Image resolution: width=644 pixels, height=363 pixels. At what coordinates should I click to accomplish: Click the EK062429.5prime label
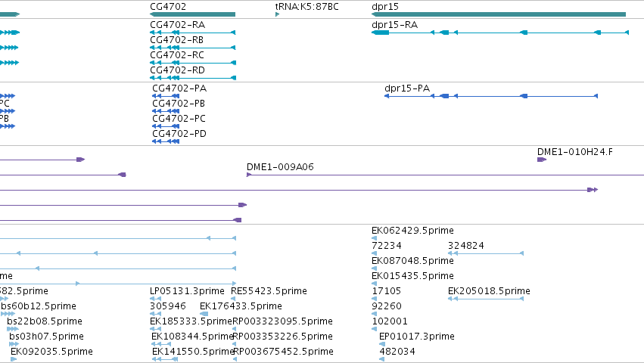point(412,231)
